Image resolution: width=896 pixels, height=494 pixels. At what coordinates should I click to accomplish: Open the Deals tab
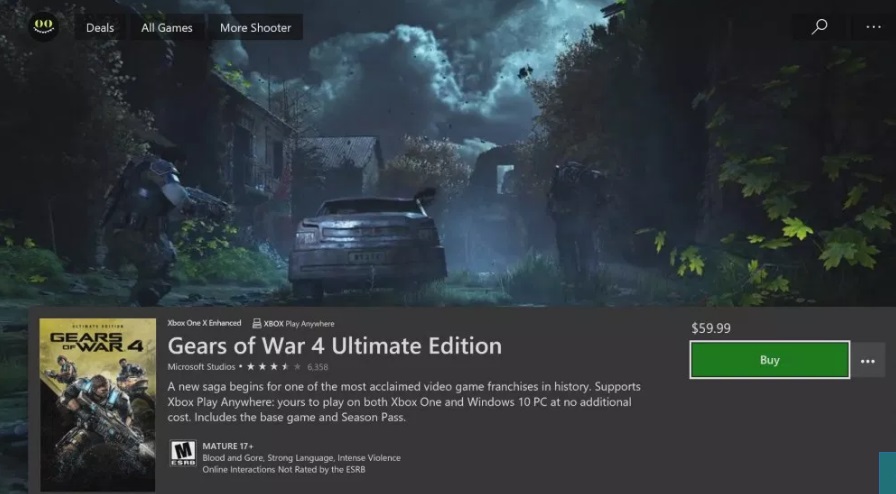pos(100,27)
